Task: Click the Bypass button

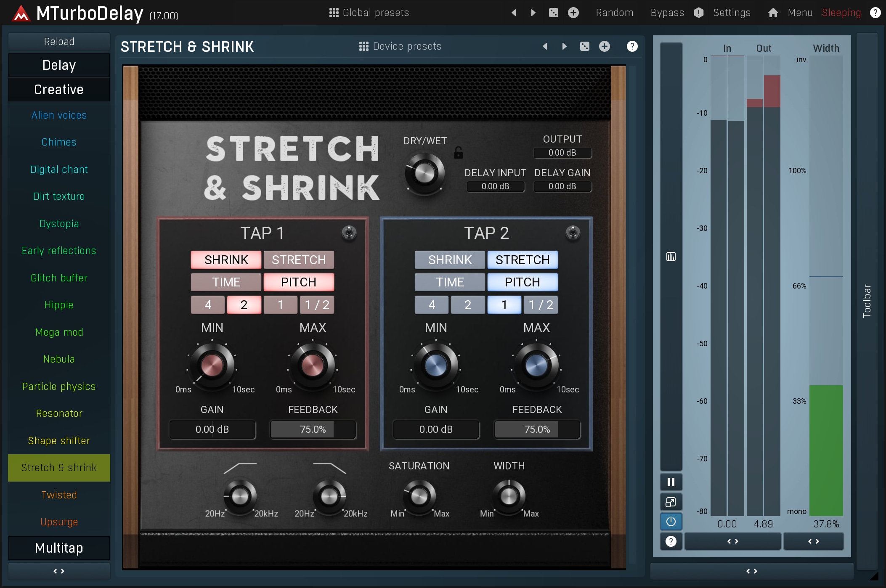Action: click(667, 13)
